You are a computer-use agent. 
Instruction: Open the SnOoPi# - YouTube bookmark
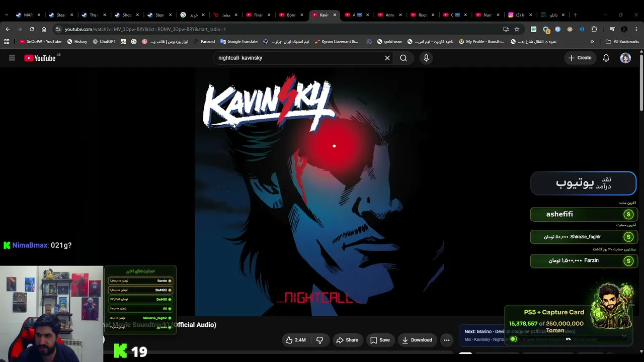click(x=40, y=42)
